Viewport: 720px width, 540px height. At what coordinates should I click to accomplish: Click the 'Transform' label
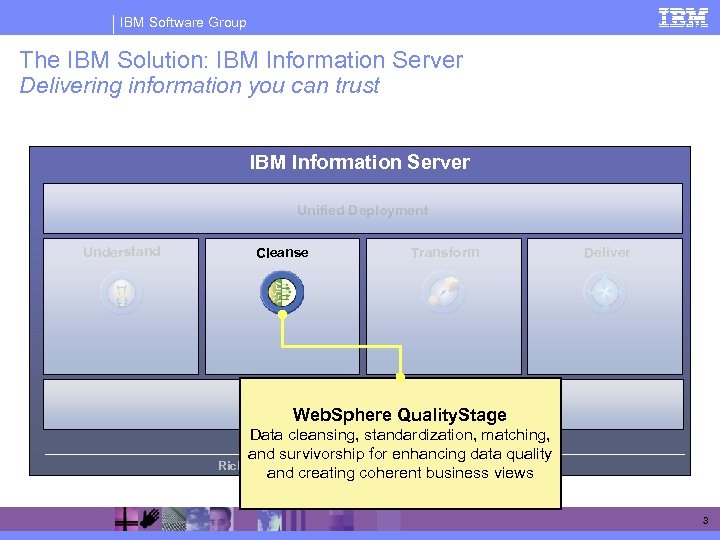pos(445,253)
